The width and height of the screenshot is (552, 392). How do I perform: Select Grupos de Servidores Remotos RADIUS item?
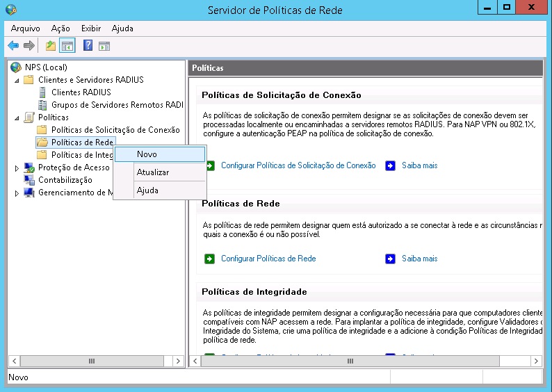pyautogui.click(x=117, y=105)
